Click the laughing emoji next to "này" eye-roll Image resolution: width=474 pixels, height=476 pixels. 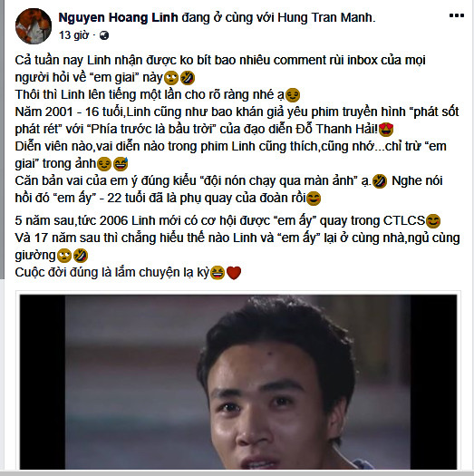tap(188, 78)
